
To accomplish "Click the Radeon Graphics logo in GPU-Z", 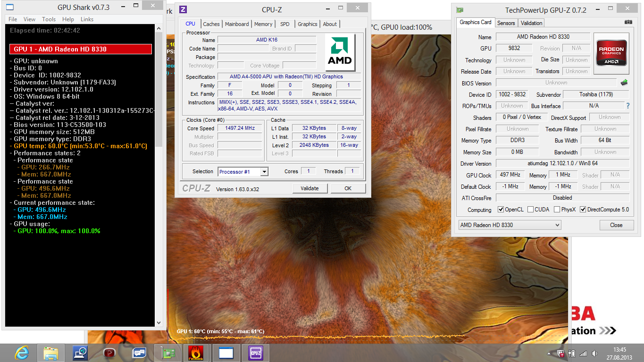I will tap(611, 53).
